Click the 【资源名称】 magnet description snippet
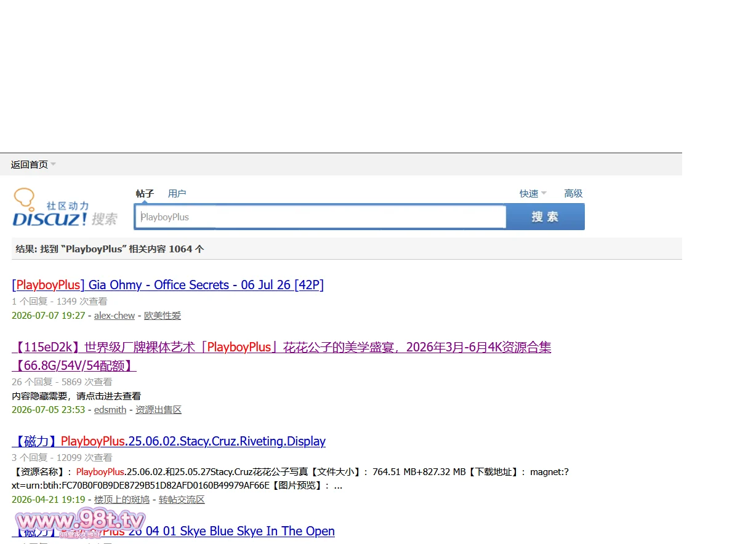Screen dimensions: 756x544 point(290,479)
